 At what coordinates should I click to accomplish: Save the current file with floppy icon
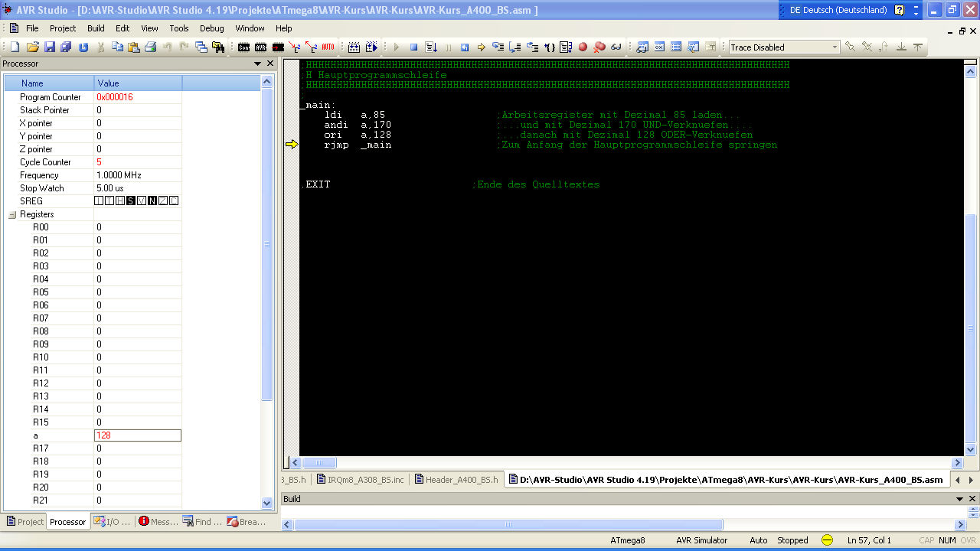(x=50, y=47)
